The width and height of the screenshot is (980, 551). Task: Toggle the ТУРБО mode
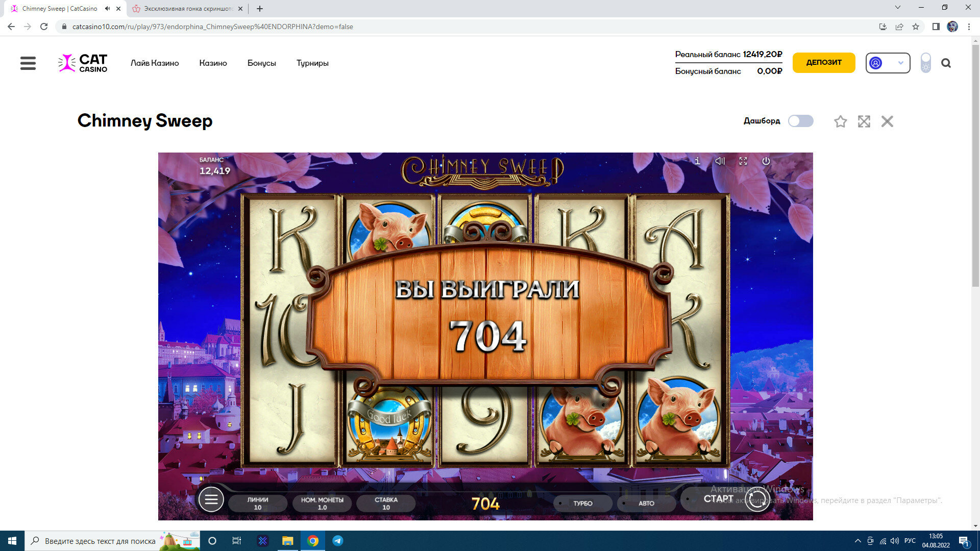tap(582, 503)
